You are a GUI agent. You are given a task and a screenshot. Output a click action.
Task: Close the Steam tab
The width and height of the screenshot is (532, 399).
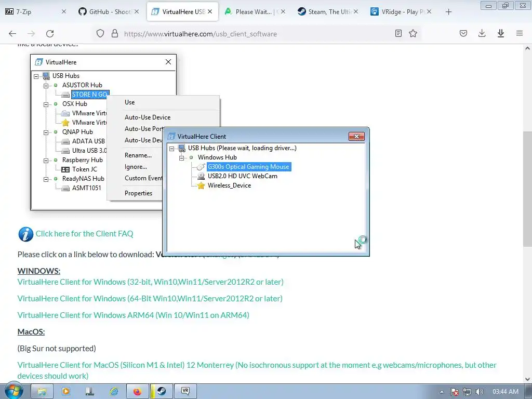coord(355,11)
